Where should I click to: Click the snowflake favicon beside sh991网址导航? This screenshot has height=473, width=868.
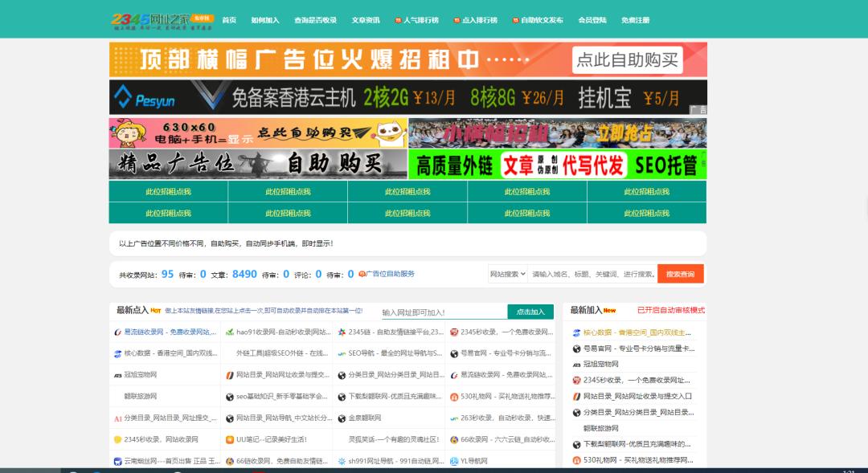click(x=342, y=461)
